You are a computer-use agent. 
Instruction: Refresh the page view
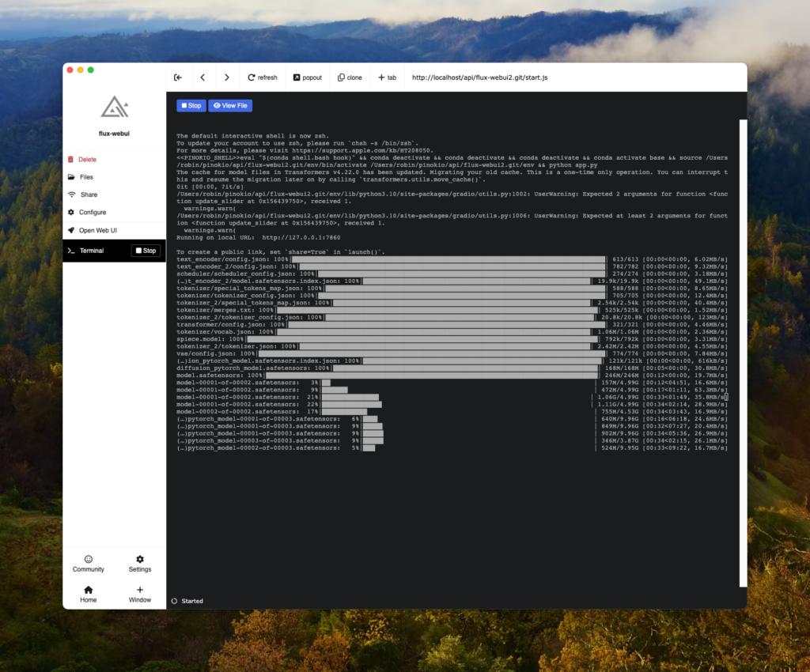point(263,77)
